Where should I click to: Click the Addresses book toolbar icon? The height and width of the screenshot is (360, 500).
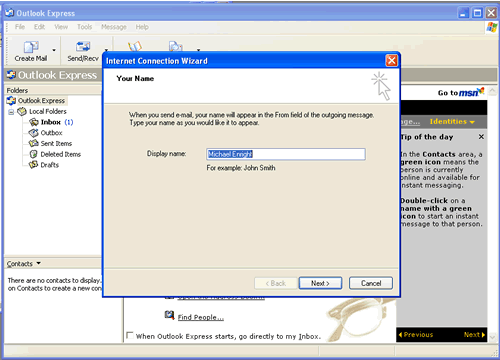pos(135,46)
